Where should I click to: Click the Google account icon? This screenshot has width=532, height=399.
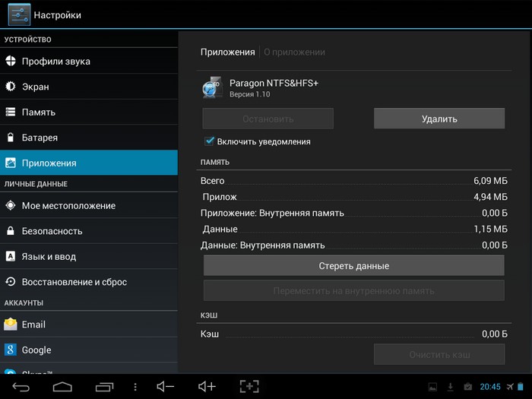[11, 350]
